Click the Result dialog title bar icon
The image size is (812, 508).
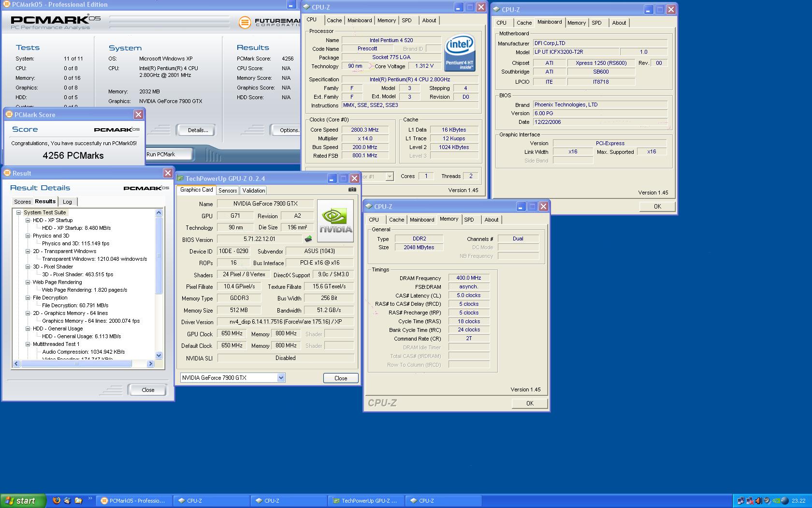coord(7,173)
